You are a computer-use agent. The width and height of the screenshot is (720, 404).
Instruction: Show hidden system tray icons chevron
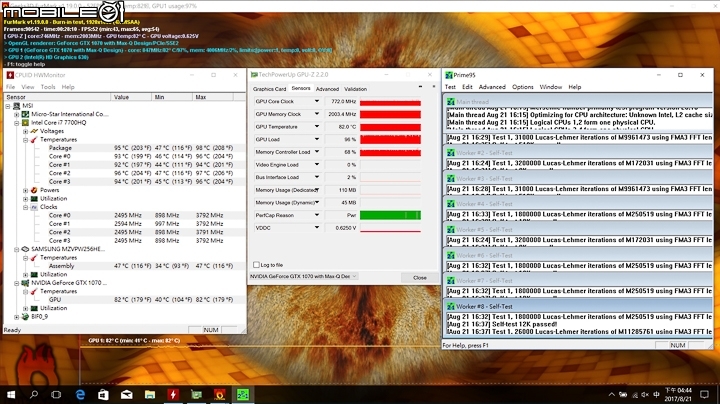(x=612, y=394)
